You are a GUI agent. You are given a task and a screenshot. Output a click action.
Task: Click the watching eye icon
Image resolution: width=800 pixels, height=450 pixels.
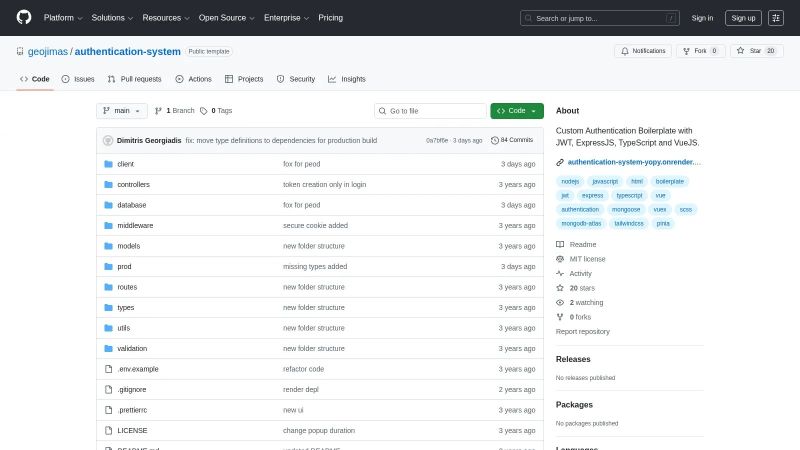[560, 303]
